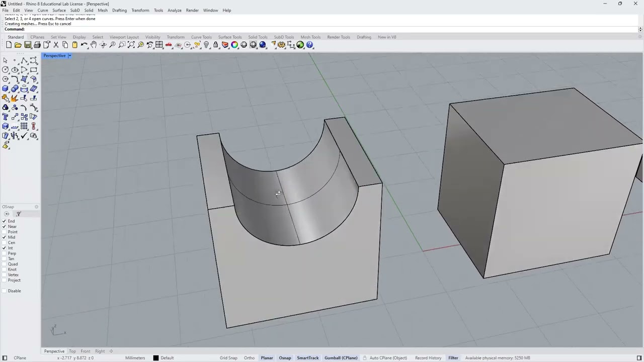
Task: Click the Undo arrow icon
Action: click(84, 45)
